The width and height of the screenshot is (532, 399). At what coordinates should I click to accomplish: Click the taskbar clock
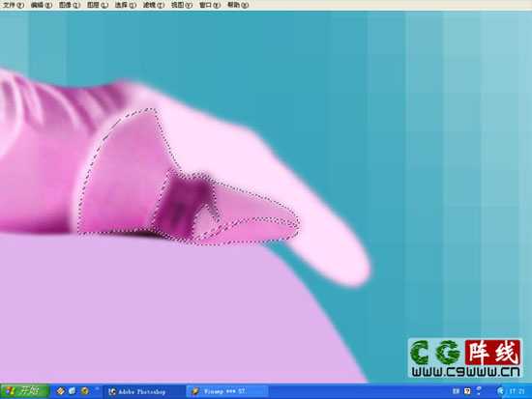tap(517, 391)
